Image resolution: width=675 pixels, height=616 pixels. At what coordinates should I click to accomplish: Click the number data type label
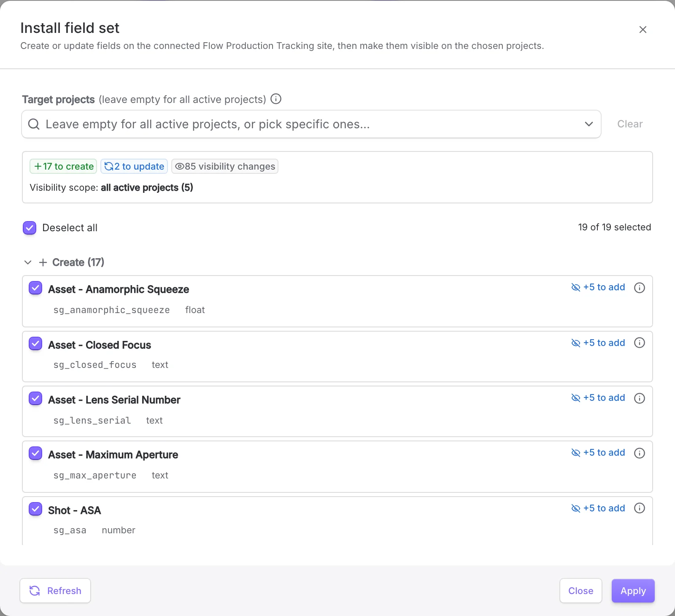click(119, 530)
